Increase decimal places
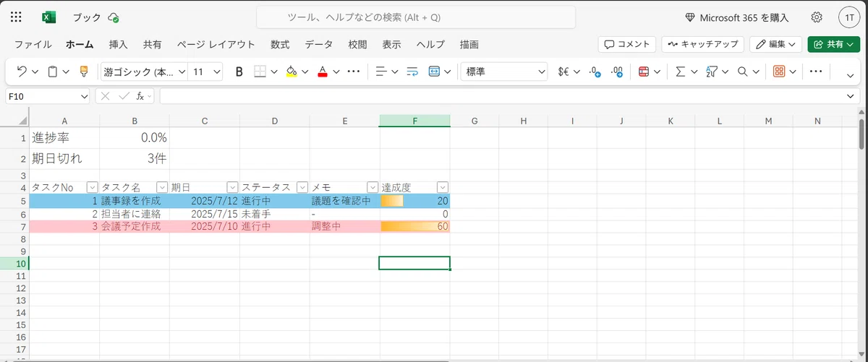This screenshot has height=362, width=868. pos(617,72)
